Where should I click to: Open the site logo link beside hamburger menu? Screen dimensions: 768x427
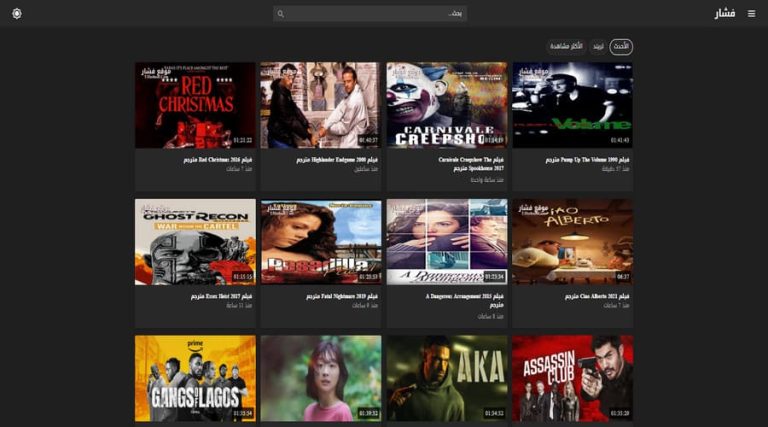coord(724,13)
